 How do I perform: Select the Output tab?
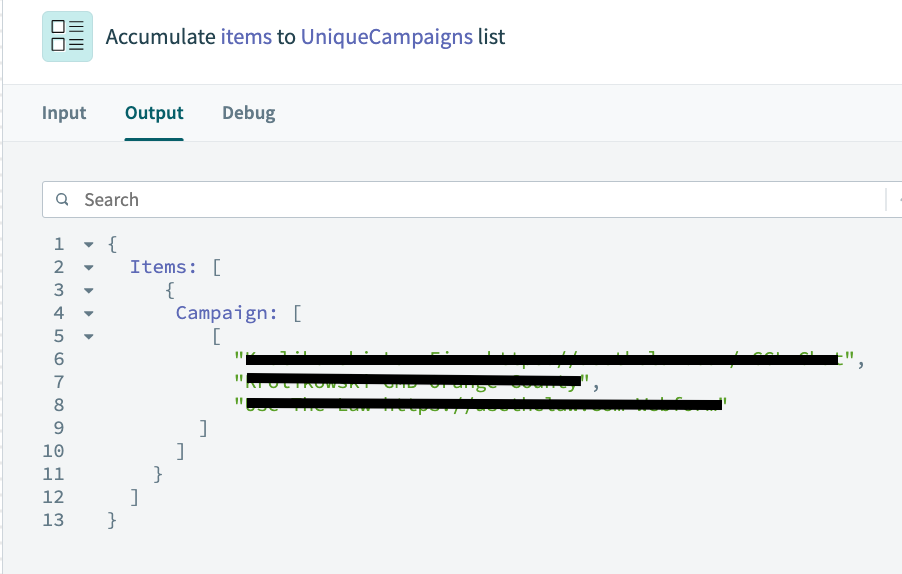[x=154, y=113]
